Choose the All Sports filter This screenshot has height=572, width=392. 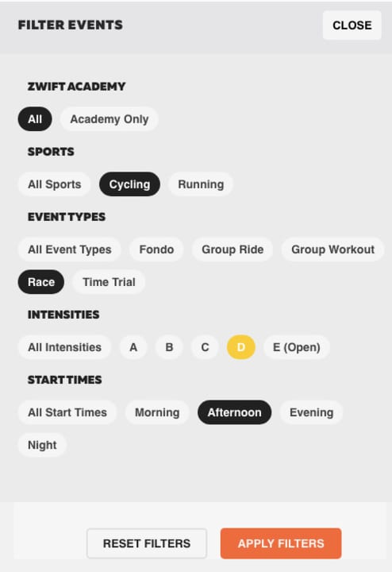(54, 184)
